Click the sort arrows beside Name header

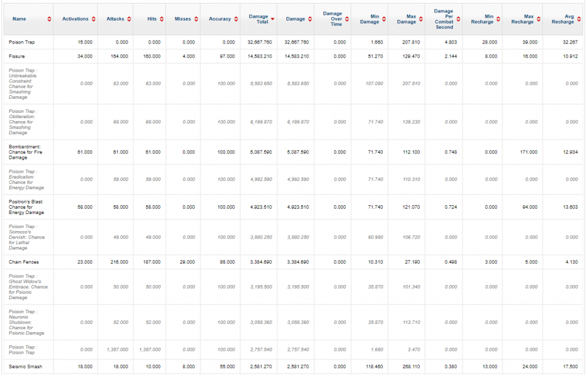(49, 19)
